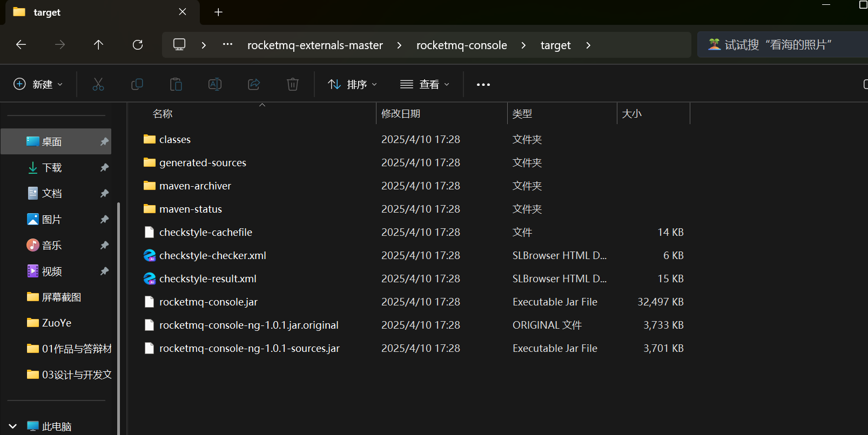The height and width of the screenshot is (435, 868).
Task: Expand chevron after rocketmq-externals-master breadcrumb
Action: pos(399,45)
